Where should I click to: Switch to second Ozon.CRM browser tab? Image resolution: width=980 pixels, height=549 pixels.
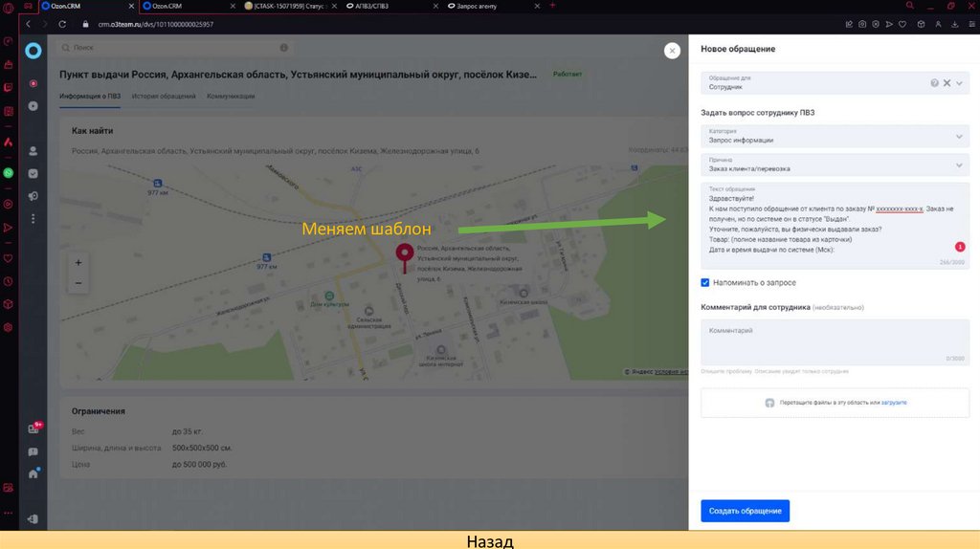pyautogui.click(x=189, y=6)
